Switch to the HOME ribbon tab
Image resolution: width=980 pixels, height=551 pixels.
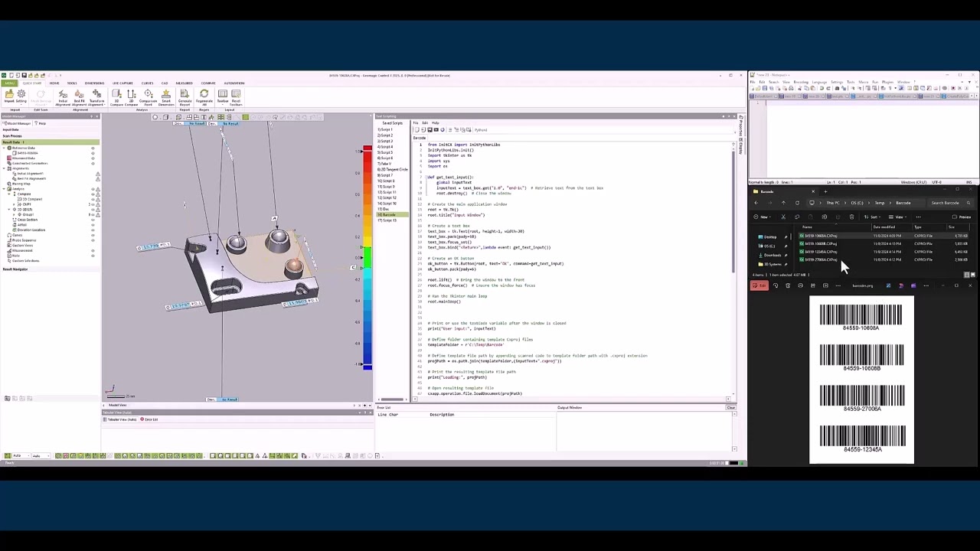(54, 83)
